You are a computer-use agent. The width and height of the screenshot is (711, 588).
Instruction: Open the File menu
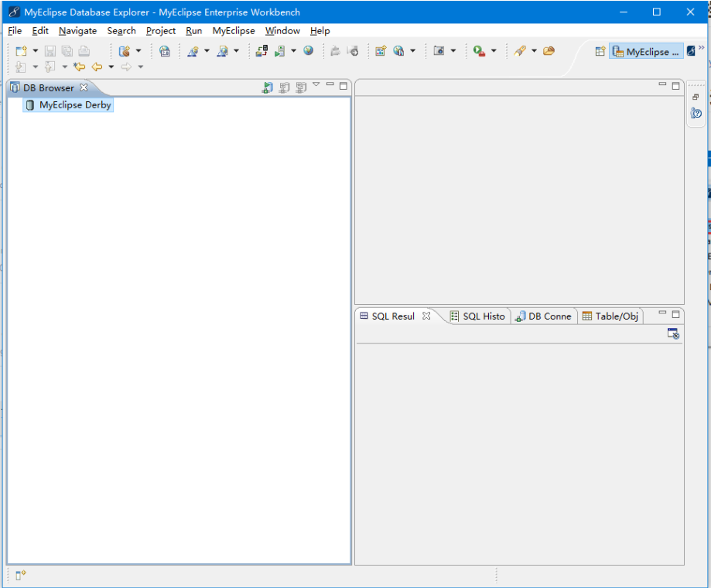tap(15, 31)
